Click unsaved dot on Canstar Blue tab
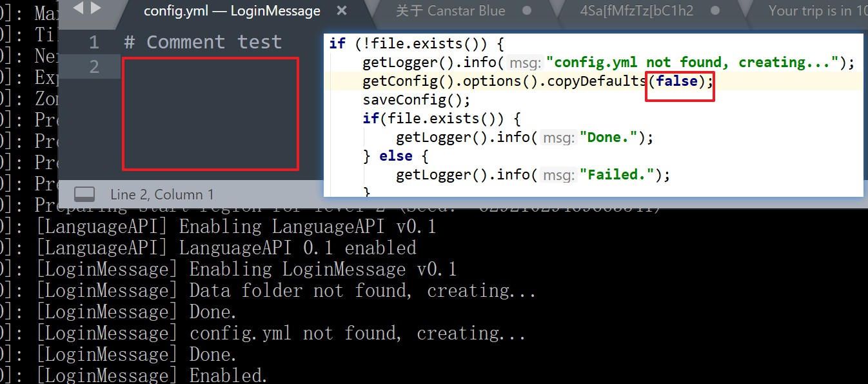 coord(527,11)
